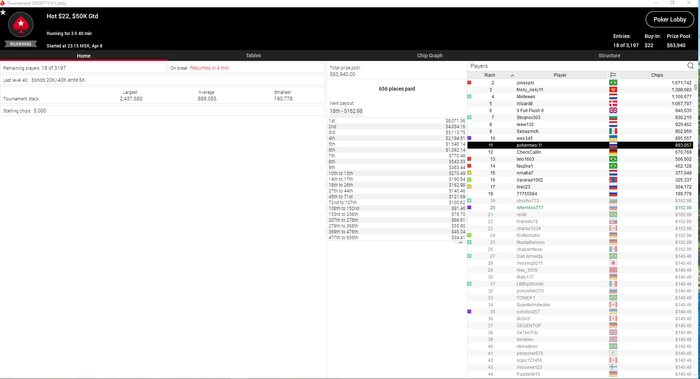Select player 77755584 in the list
This screenshot has width=700, height=379.
(x=527, y=194)
